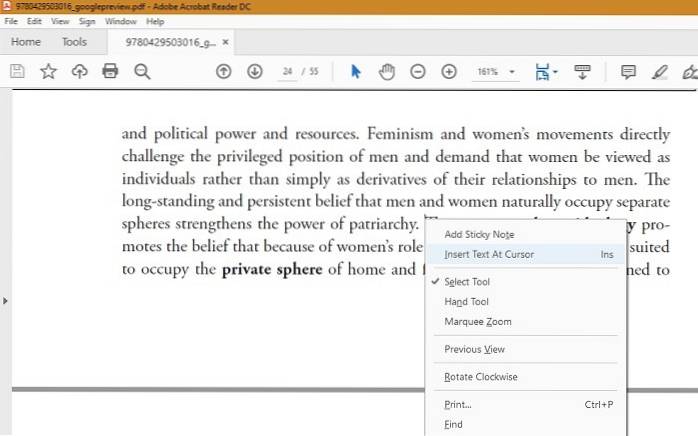The width and height of the screenshot is (698, 436).
Task: Expand the left navigation pane arrow
Action: point(6,300)
